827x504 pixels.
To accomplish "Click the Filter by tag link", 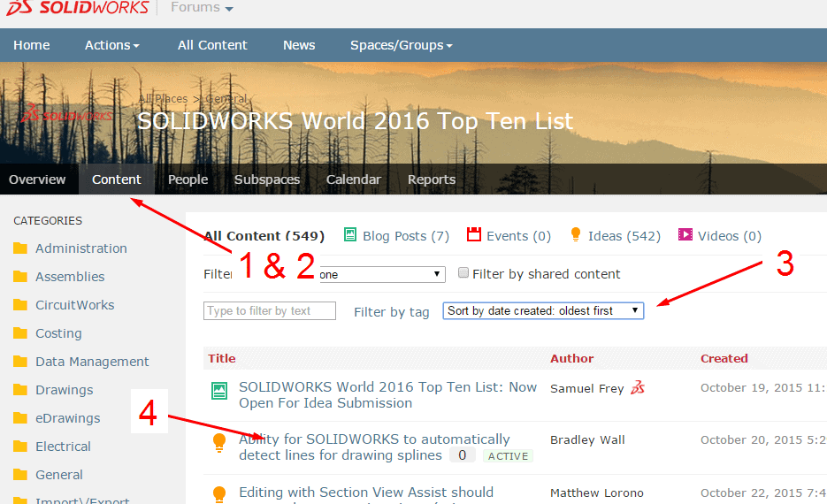I will coord(391,311).
